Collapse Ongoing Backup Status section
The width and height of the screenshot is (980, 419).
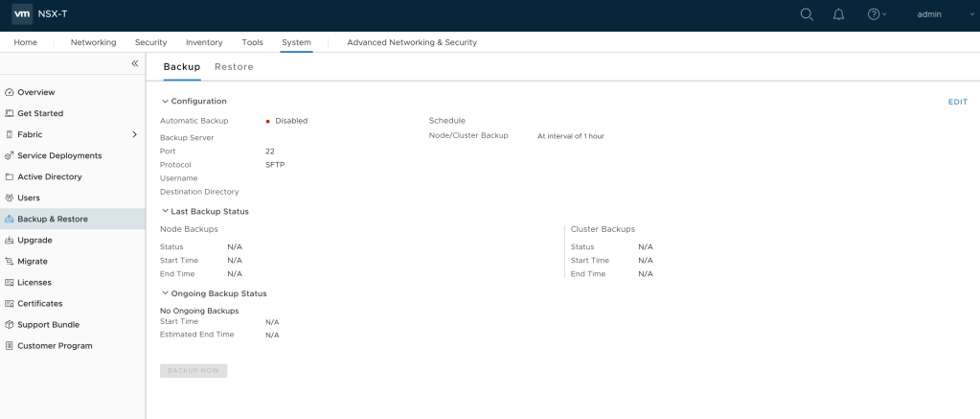(x=165, y=293)
